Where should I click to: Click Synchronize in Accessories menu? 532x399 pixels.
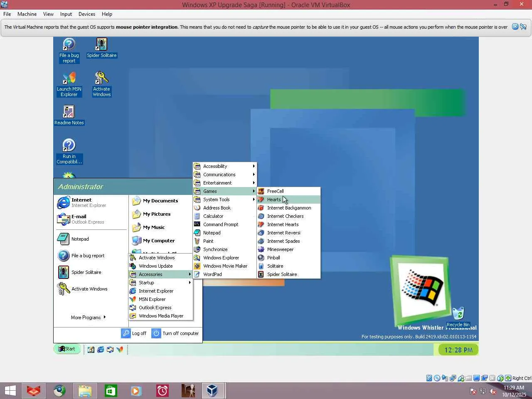coord(225,249)
